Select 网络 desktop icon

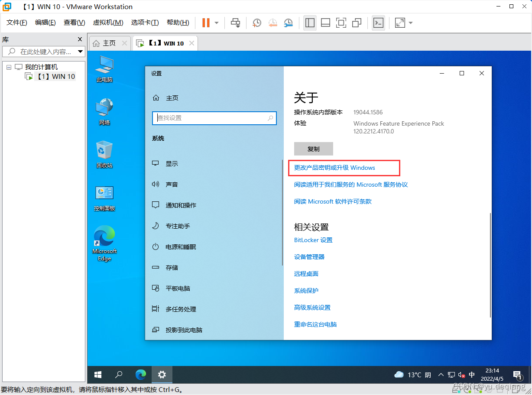tap(104, 112)
